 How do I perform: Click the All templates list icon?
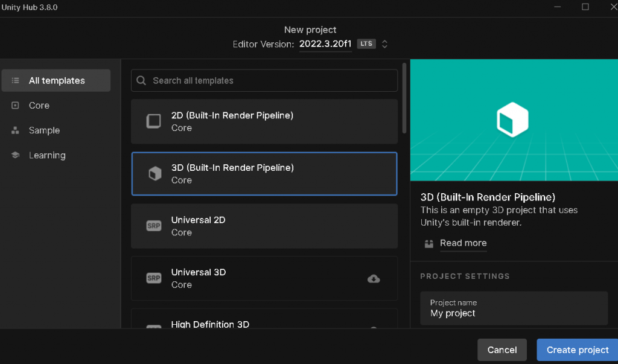coord(15,80)
